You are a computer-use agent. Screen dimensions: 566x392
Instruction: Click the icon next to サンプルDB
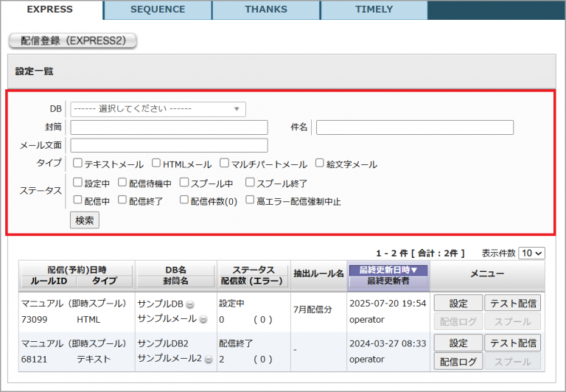[x=190, y=304]
